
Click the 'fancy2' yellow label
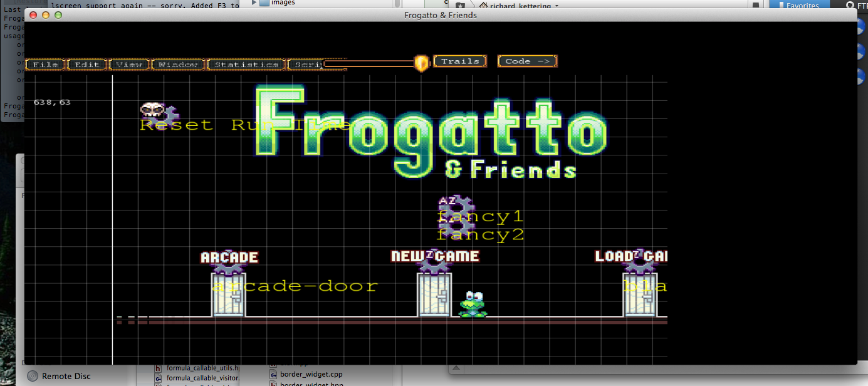coord(480,235)
